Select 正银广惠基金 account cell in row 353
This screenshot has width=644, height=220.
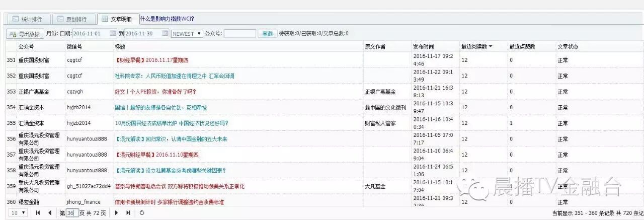(x=34, y=92)
